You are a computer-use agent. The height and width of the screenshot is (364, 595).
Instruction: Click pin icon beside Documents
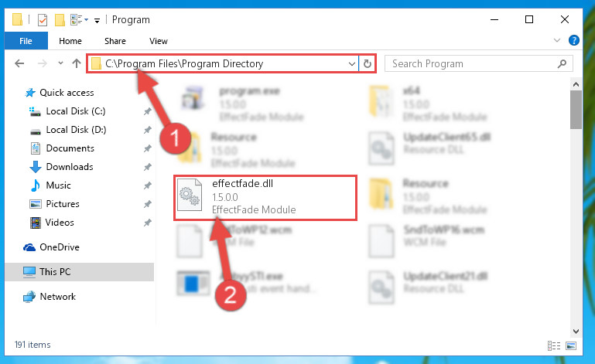coord(148,148)
